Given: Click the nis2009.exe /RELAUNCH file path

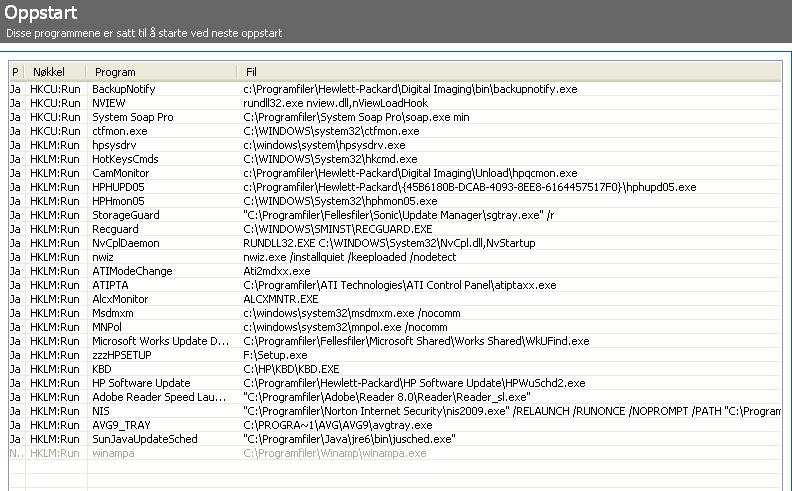Looking at the screenshot, I should coord(512,412).
